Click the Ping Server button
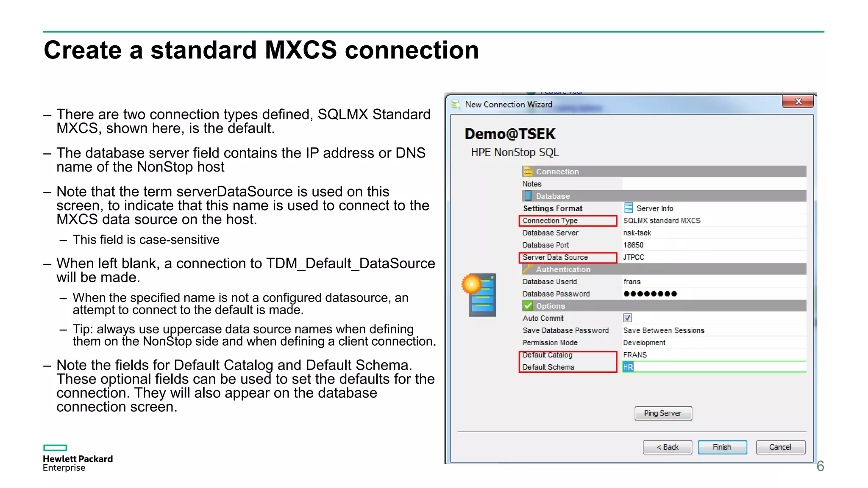 click(x=663, y=413)
